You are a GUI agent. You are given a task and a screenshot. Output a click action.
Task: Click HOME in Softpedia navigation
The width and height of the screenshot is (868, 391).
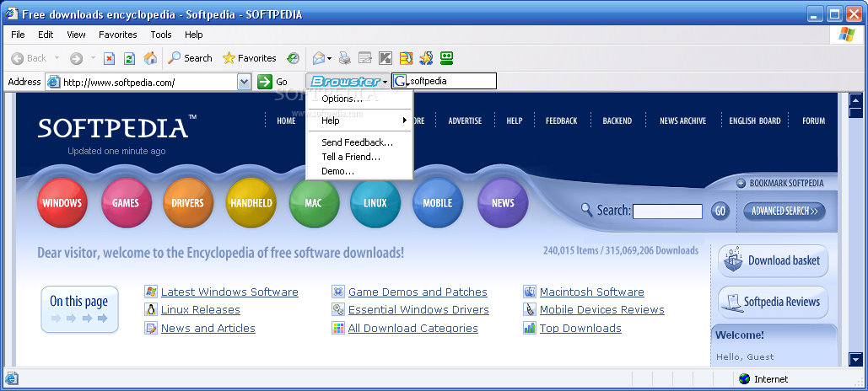pos(286,121)
